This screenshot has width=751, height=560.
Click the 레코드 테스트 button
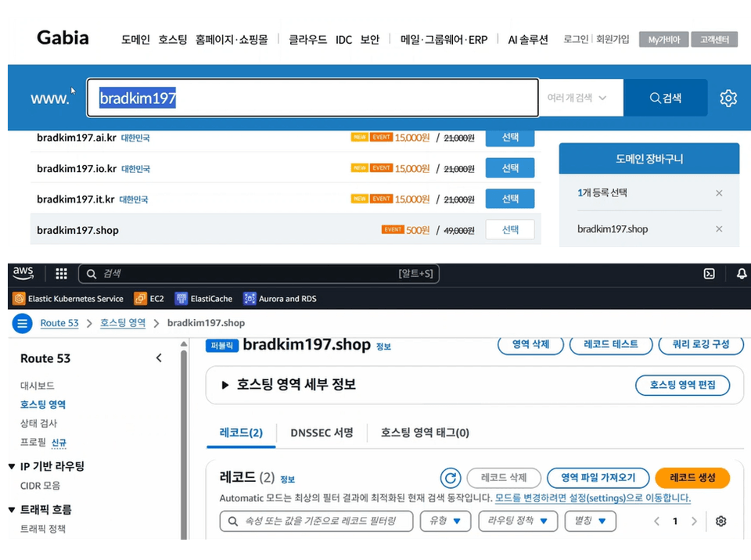pos(611,344)
